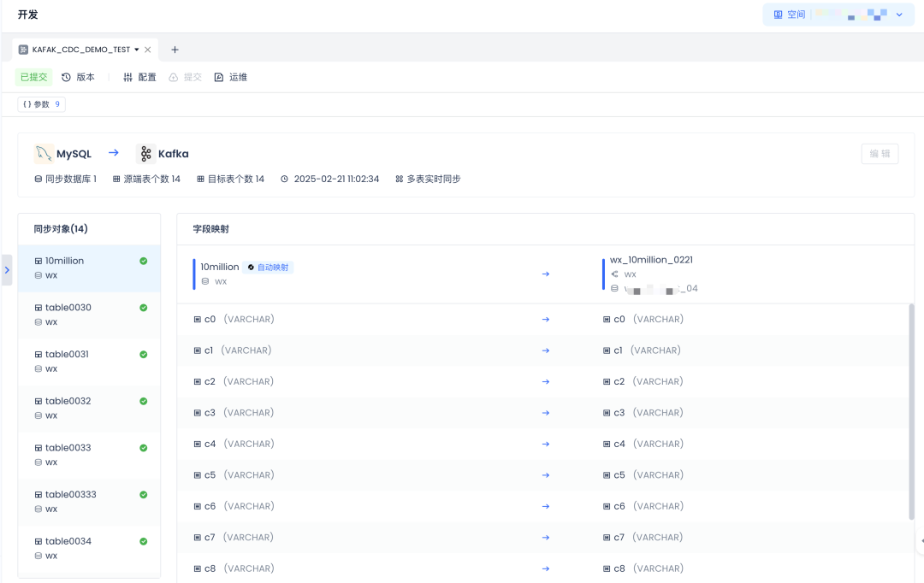
Task: Click the mapping arrow for c0
Action: [546, 319]
